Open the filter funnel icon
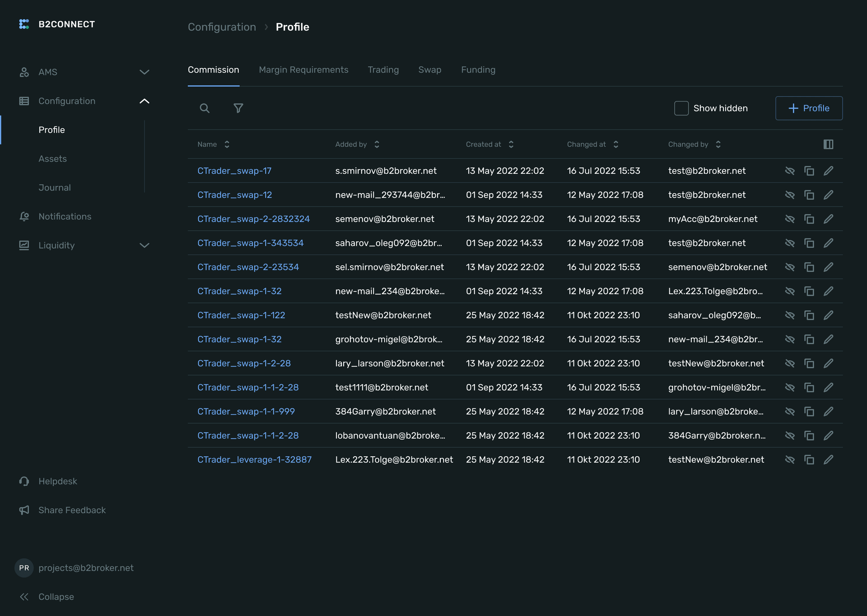 tap(238, 108)
